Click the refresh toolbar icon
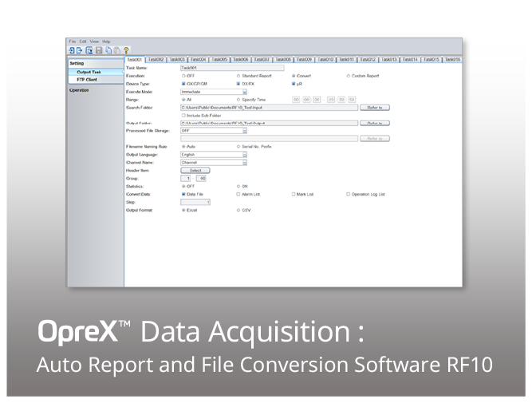The width and height of the screenshot is (532, 403). point(89,50)
